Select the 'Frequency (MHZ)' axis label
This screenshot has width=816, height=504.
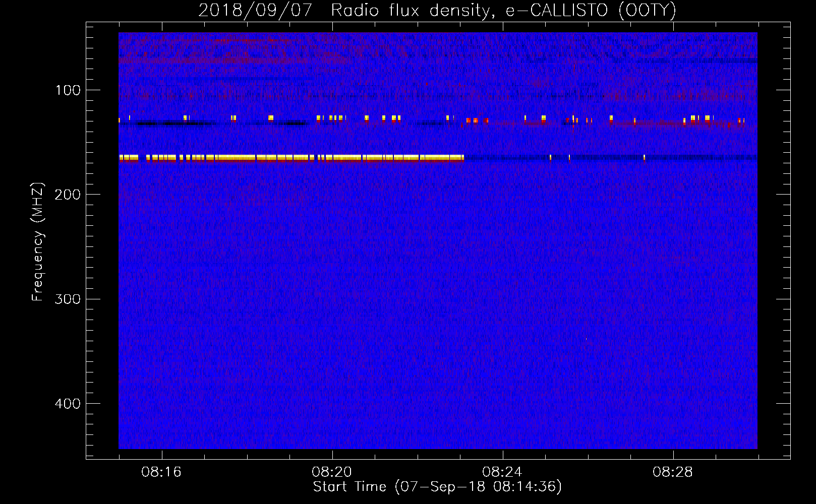[x=38, y=242]
